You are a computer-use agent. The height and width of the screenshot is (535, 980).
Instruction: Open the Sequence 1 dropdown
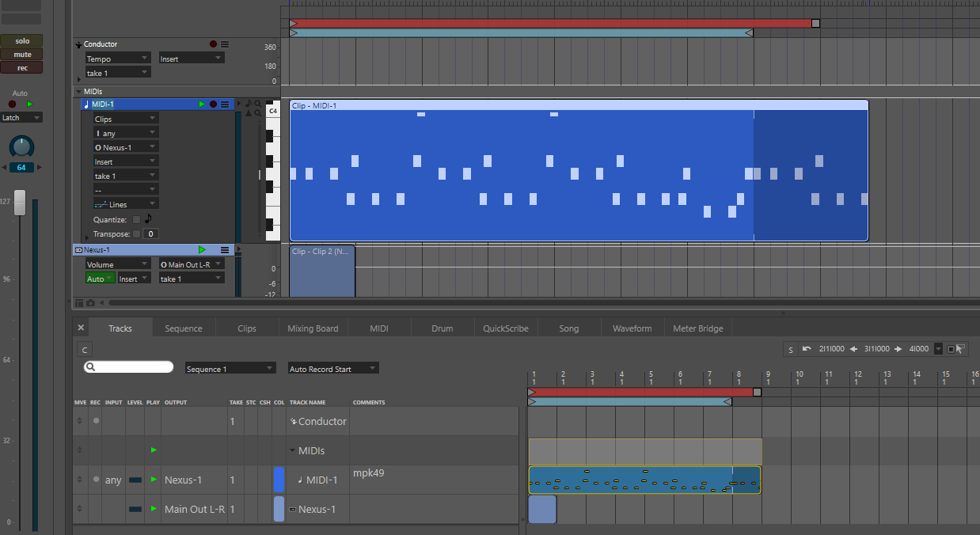click(x=230, y=369)
